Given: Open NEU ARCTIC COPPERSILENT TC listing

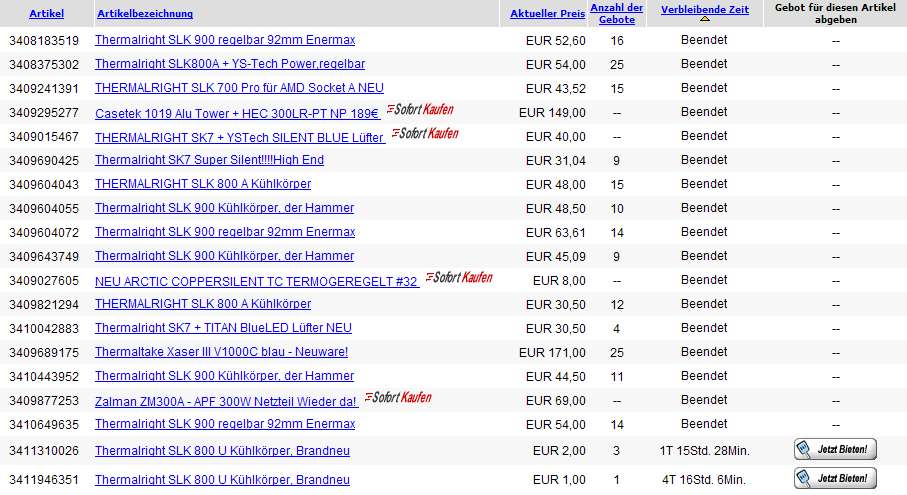Looking at the screenshot, I should pyautogui.click(x=256, y=282).
